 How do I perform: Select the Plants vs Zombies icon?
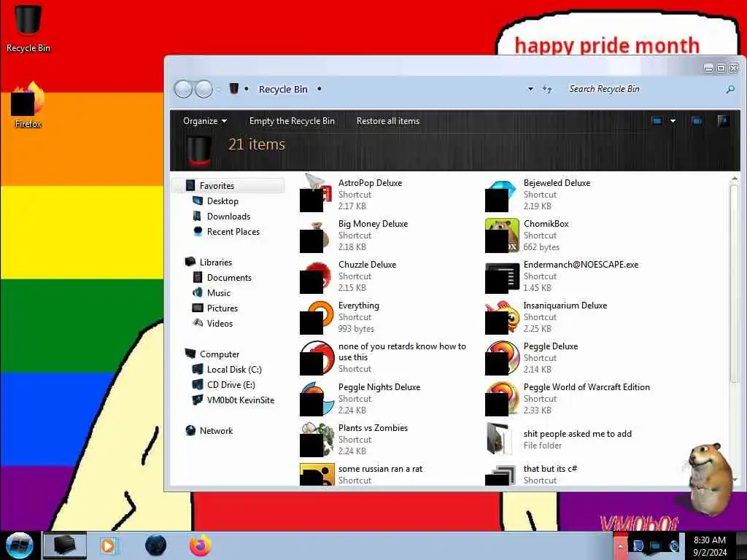(317, 440)
